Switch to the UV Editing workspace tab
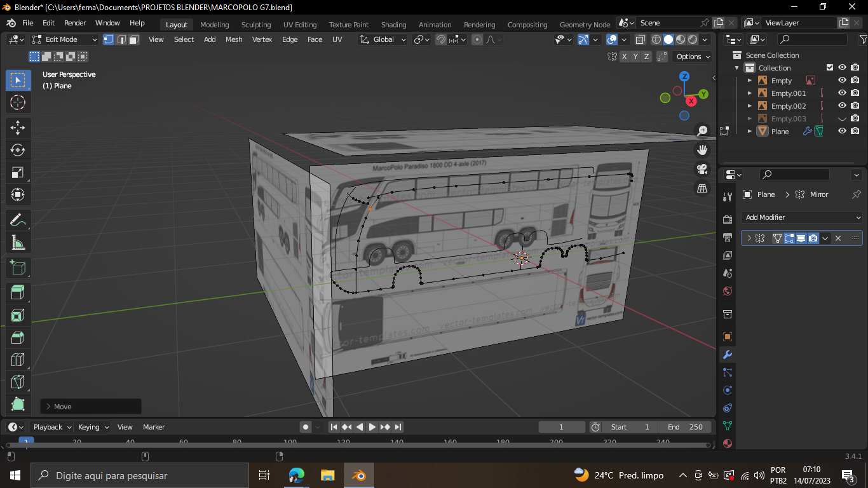 (300, 25)
